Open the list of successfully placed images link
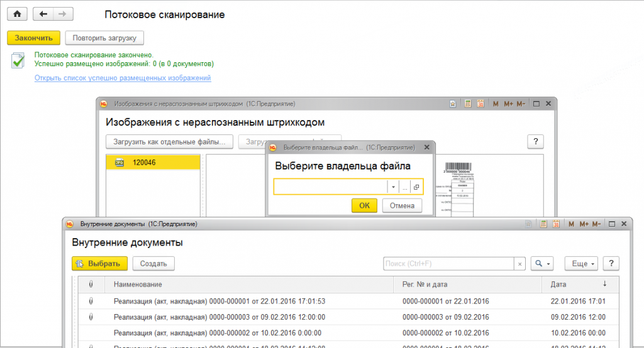The width and height of the screenshot is (644, 348). click(123, 78)
